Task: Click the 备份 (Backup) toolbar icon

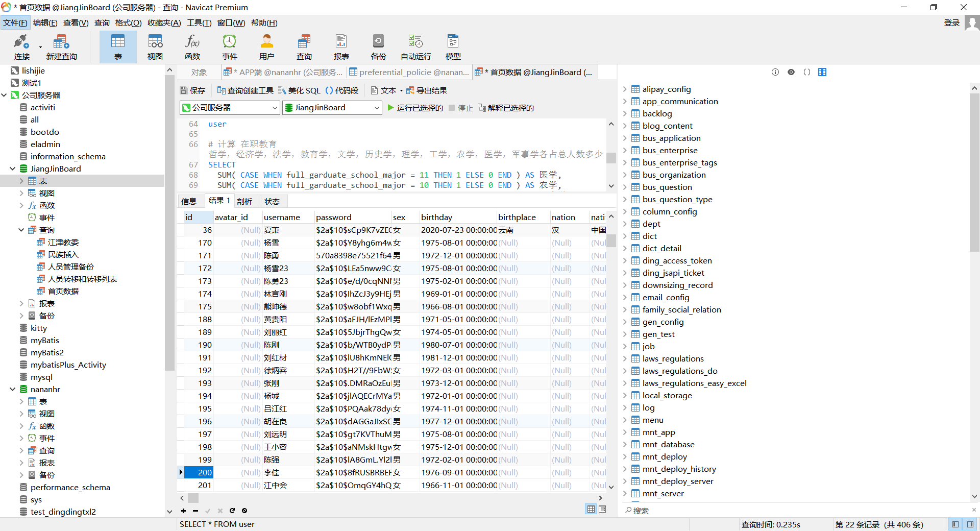Action: pos(379,47)
